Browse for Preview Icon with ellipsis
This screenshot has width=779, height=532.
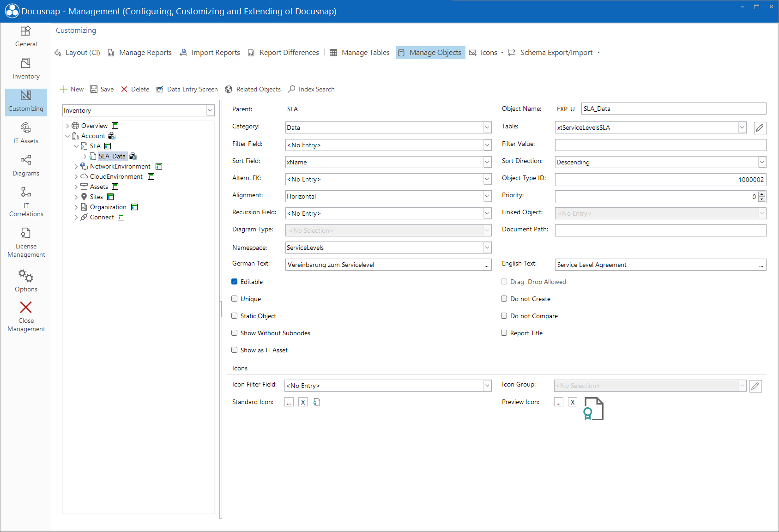[559, 402]
